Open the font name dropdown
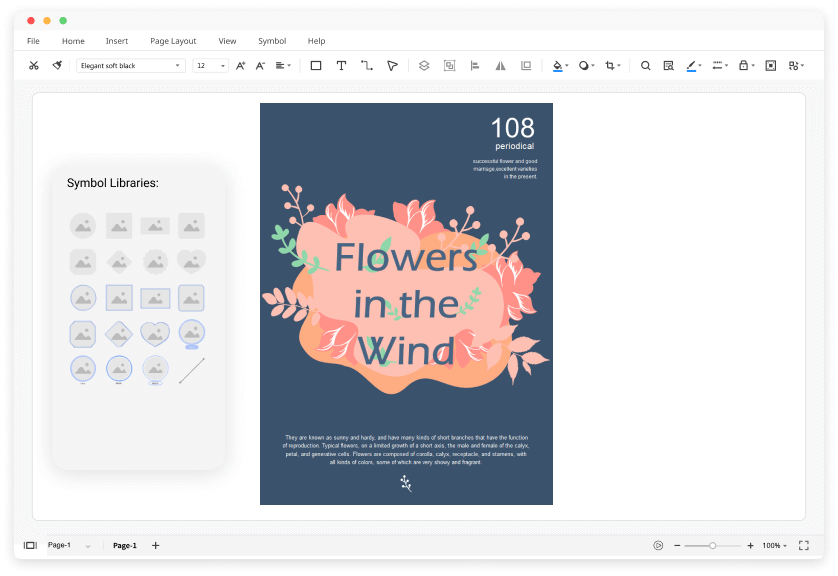Image resolution: width=838 pixels, height=576 pixels. pos(131,66)
